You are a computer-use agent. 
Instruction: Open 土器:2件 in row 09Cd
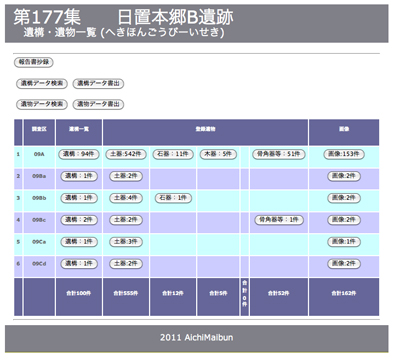click(126, 264)
